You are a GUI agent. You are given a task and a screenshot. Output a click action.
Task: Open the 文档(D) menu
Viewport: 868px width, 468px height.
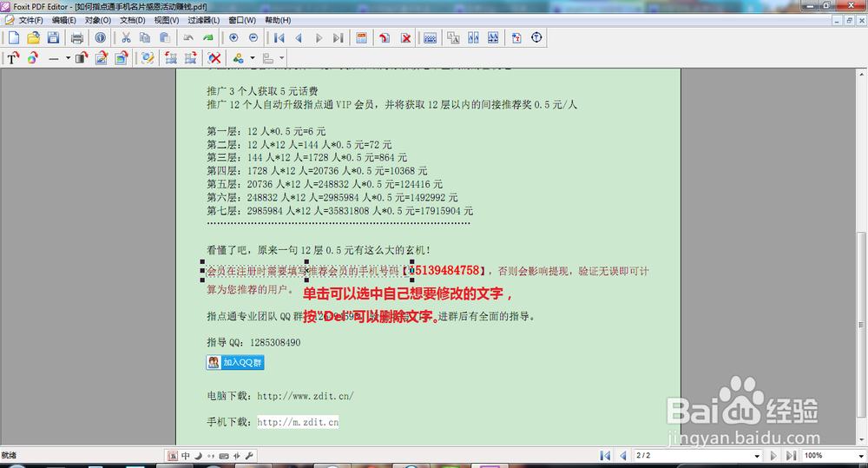click(132, 20)
